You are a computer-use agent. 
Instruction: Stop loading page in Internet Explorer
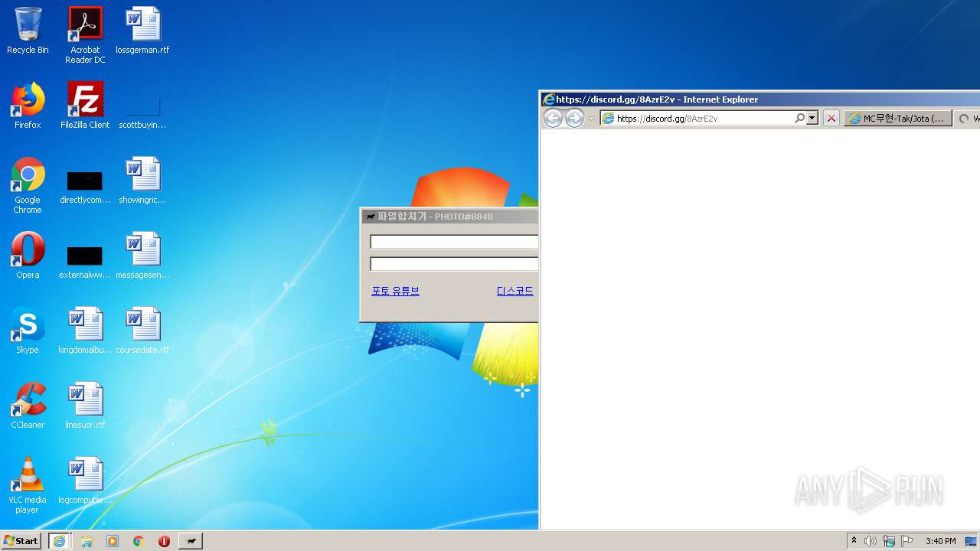[831, 119]
